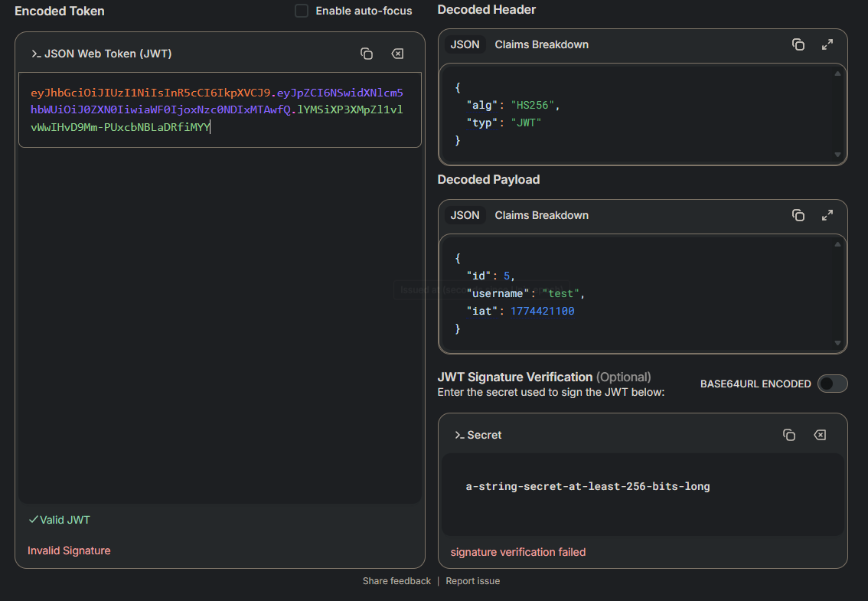Click the "JWT" typ value in header
868x601 pixels.
[526, 122]
